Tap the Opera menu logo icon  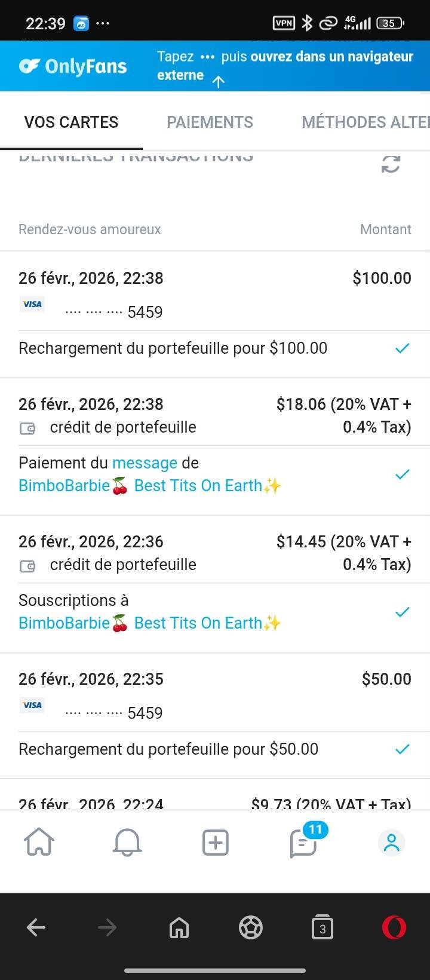tap(394, 927)
